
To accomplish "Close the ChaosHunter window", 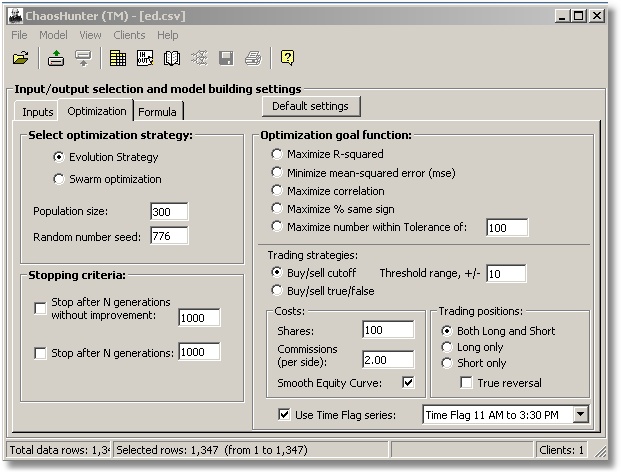I will [x=597, y=16].
